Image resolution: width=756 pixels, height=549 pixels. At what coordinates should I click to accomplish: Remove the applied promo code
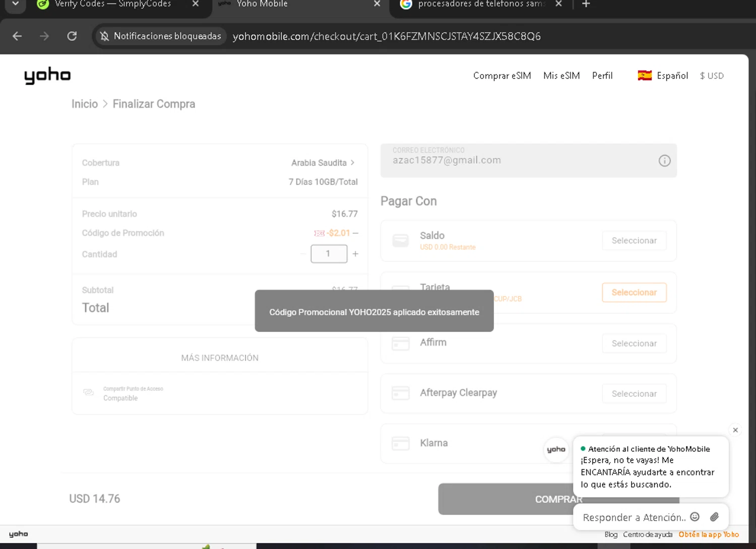coord(355,233)
